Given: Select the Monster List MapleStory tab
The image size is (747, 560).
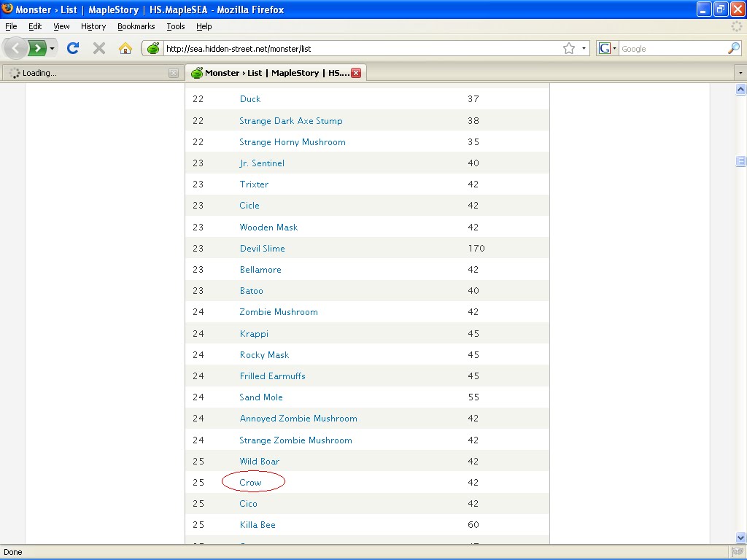Looking at the screenshot, I should click(x=275, y=73).
